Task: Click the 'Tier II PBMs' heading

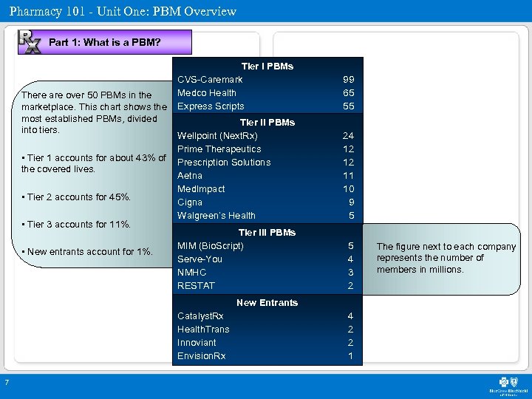Action: [267, 123]
